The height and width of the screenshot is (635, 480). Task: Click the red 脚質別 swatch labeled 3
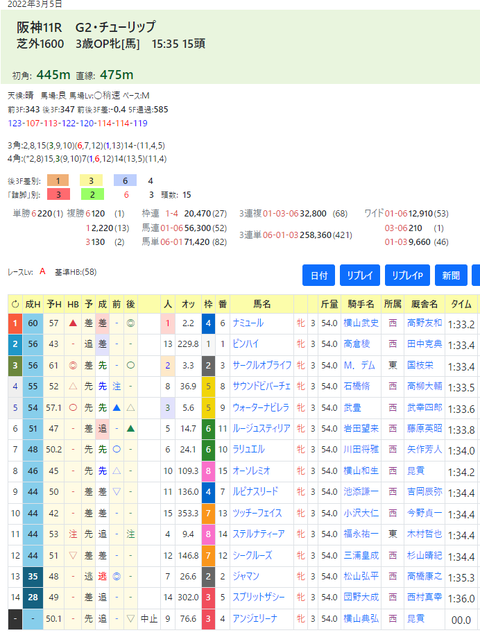(x=58, y=194)
